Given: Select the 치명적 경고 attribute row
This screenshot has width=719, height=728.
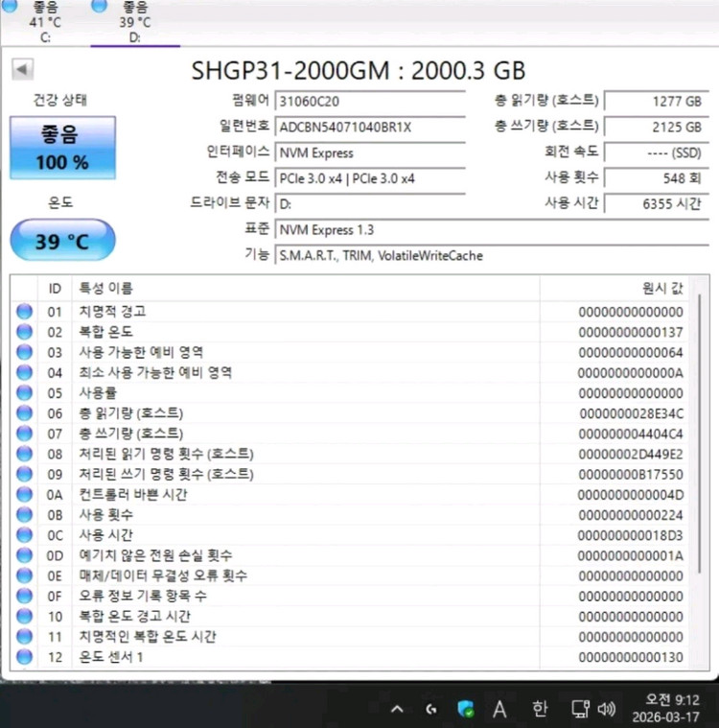Looking at the screenshot, I should click(350, 312).
